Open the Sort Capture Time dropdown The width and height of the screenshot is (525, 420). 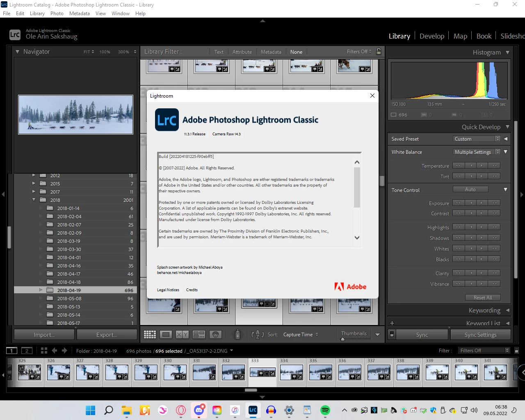click(x=301, y=335)
